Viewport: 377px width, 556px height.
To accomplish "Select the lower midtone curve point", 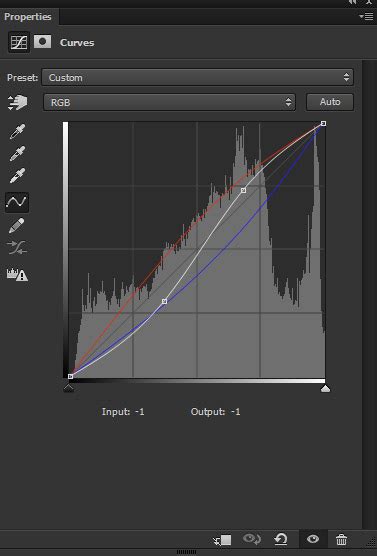I will (164, 301).
